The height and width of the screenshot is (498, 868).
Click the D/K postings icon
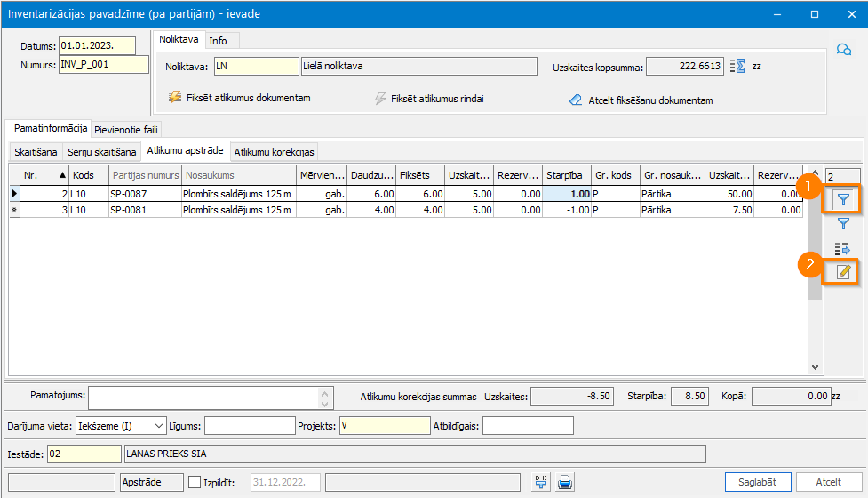tap(541, 482)
